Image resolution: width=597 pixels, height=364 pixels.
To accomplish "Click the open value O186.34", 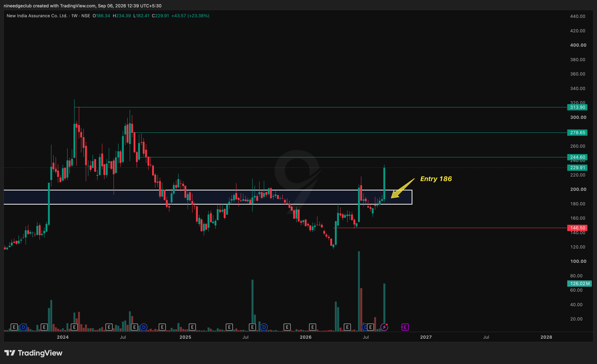I will click(x=101, y=16).
